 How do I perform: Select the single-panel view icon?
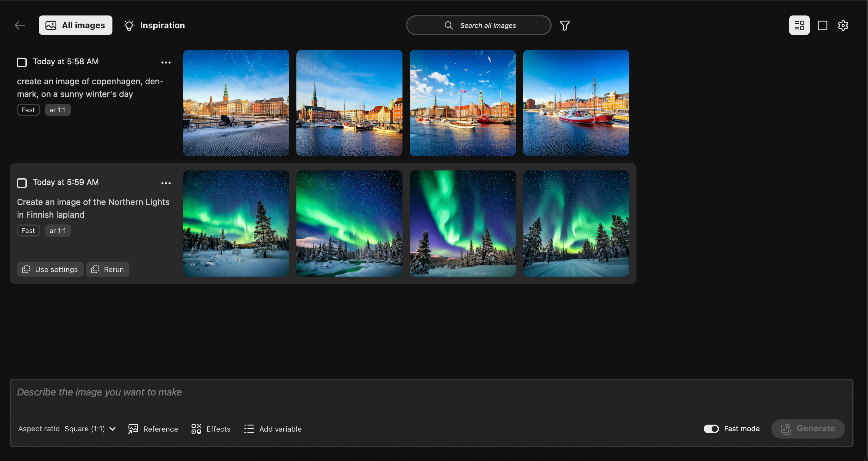823,25
